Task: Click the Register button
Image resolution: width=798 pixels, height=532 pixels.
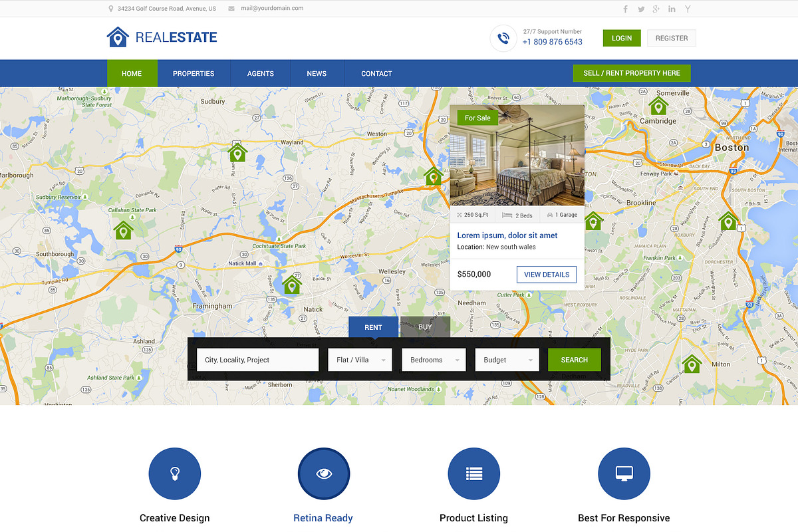Action: click(672, 38)
